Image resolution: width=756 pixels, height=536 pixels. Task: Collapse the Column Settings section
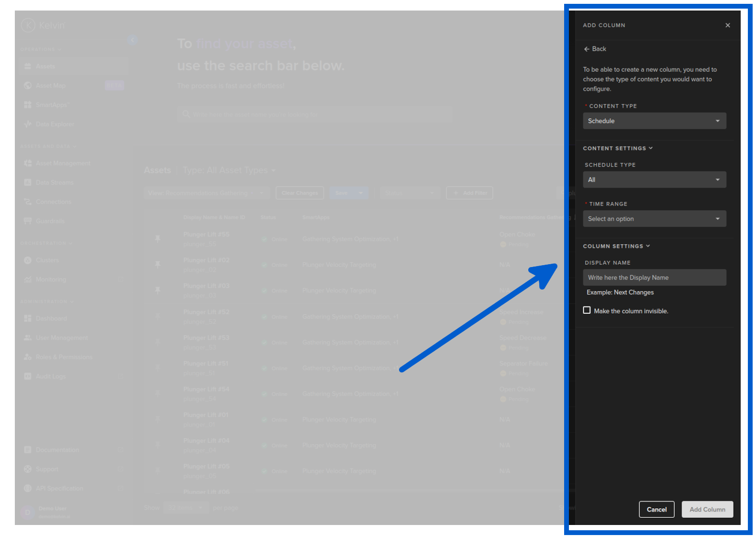[616, 246]
